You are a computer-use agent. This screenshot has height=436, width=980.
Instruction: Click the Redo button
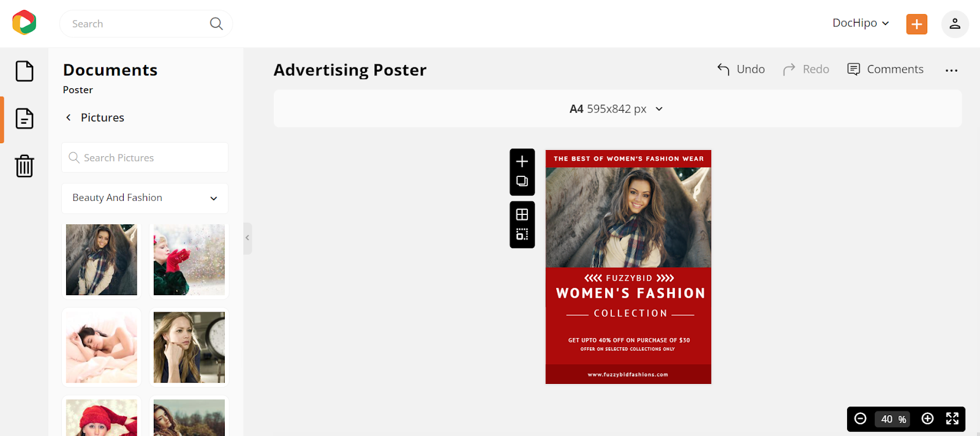806,69
